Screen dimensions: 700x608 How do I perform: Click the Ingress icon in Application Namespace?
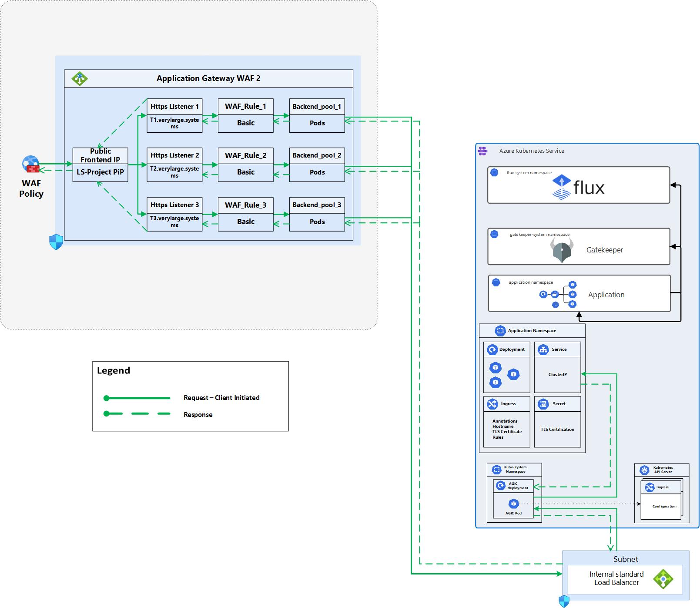click(492, 404)
